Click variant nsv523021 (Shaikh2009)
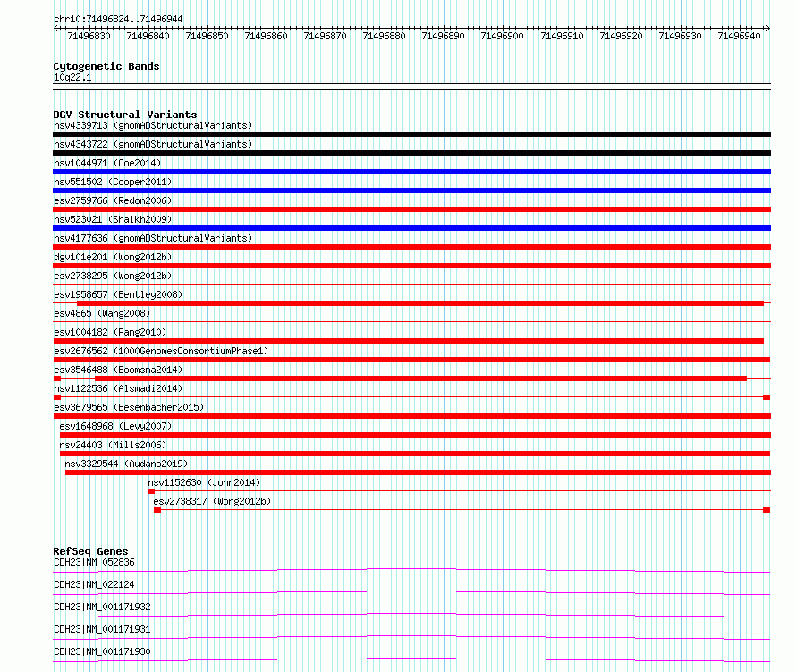The image size is (796, 672). tap(113, 219)
